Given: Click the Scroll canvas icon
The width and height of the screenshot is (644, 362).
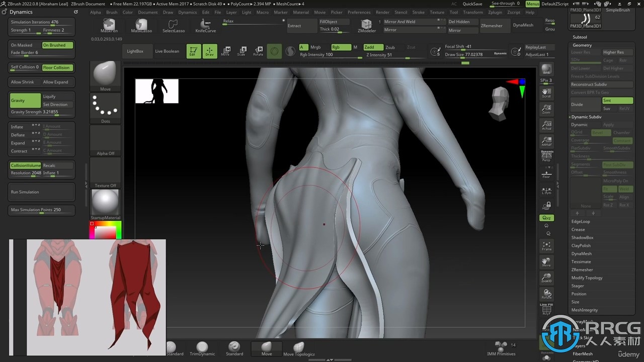Looking at the screenshot, I should [546, 93].
